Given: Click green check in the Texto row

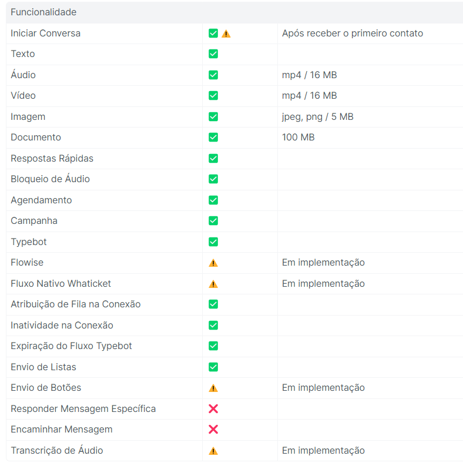Looking at the screenshot, I should [213, 54].
